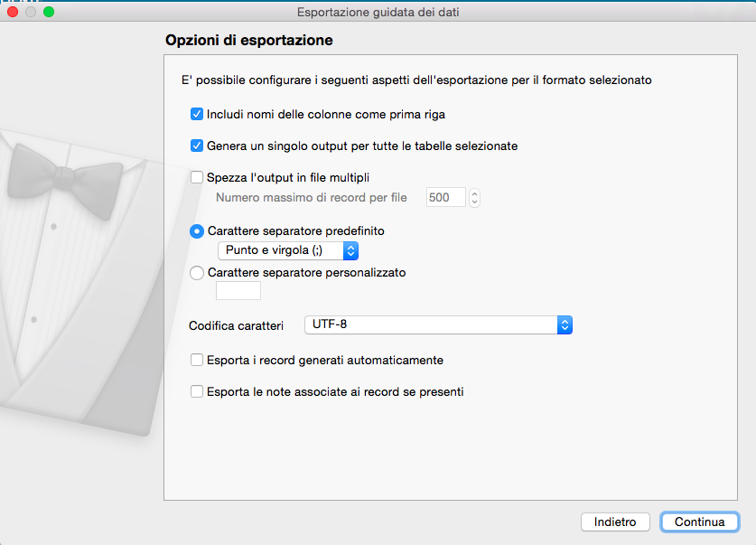Tick 'Esporta le note associate ai record'
This screenshot has width=756, height=545.
pos(197,392)
